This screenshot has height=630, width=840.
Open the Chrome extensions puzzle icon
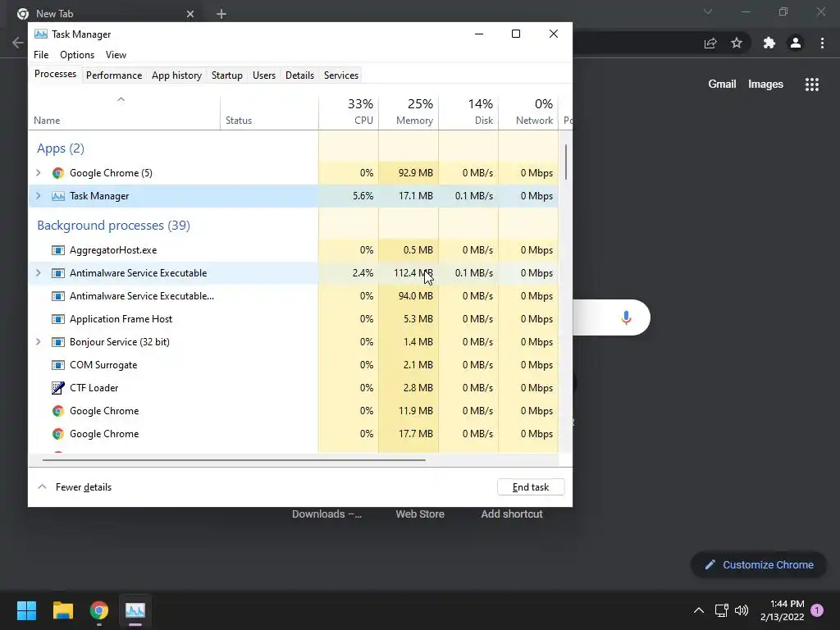769,43
